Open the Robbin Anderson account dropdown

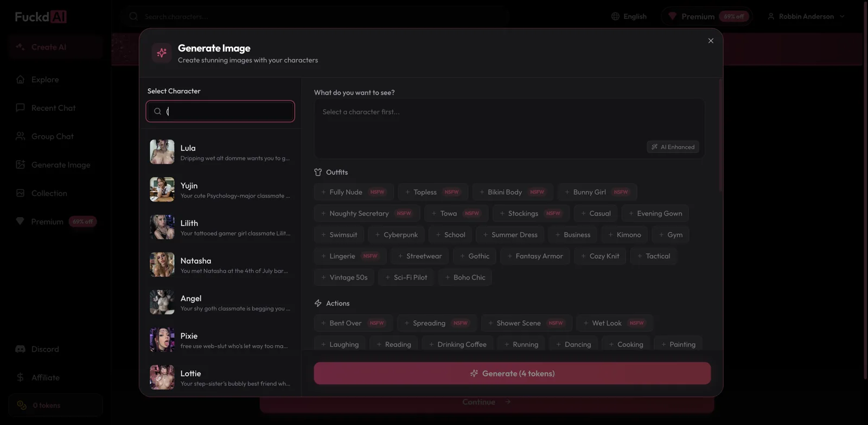click(x=807, y=16)
